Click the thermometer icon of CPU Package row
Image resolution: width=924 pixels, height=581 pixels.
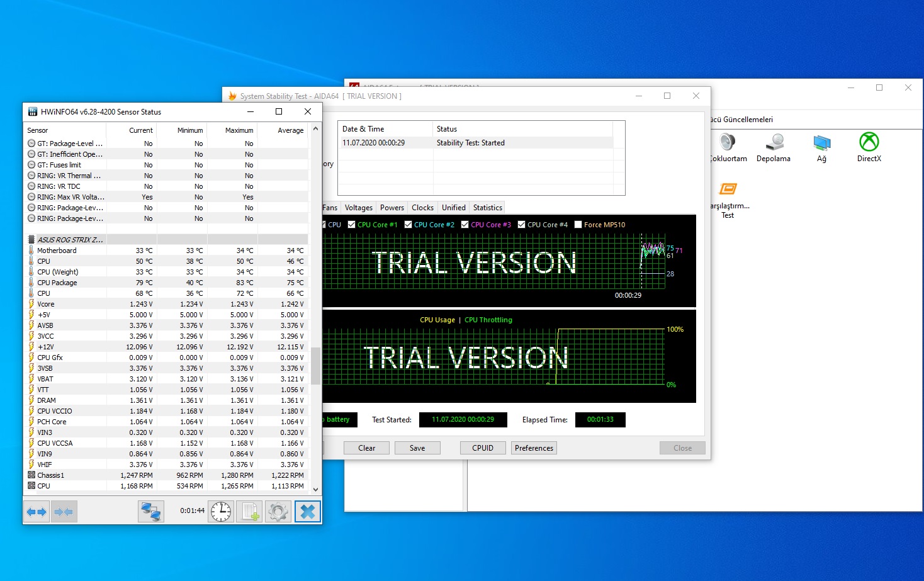pyautogui.click(x=31, y=282)
